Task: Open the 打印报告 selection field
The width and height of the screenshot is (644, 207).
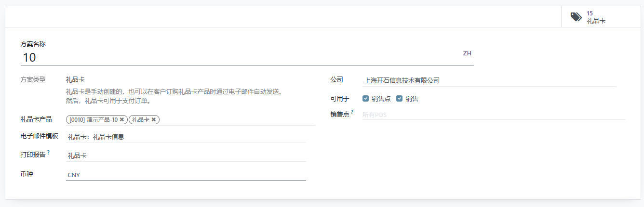Action: (186, 155)
